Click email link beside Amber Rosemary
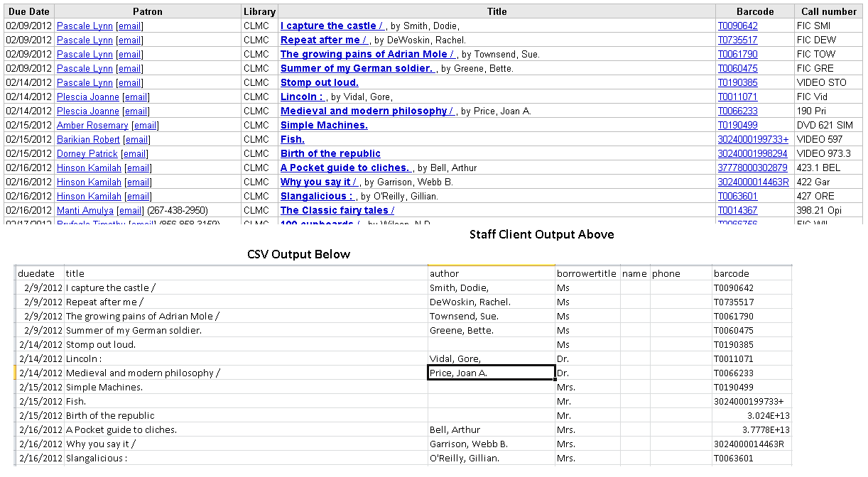868x477 pixels. pyautogui.click(x=146, y=125)
